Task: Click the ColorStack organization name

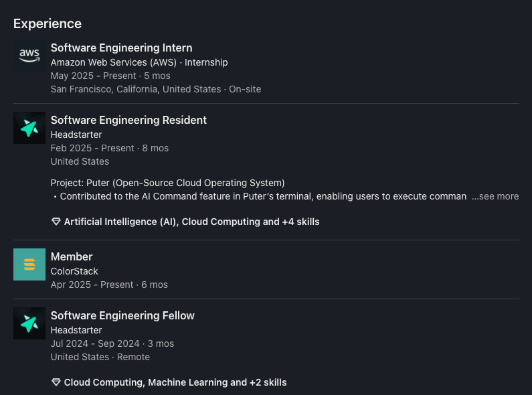Action: (x=74, y=271)
